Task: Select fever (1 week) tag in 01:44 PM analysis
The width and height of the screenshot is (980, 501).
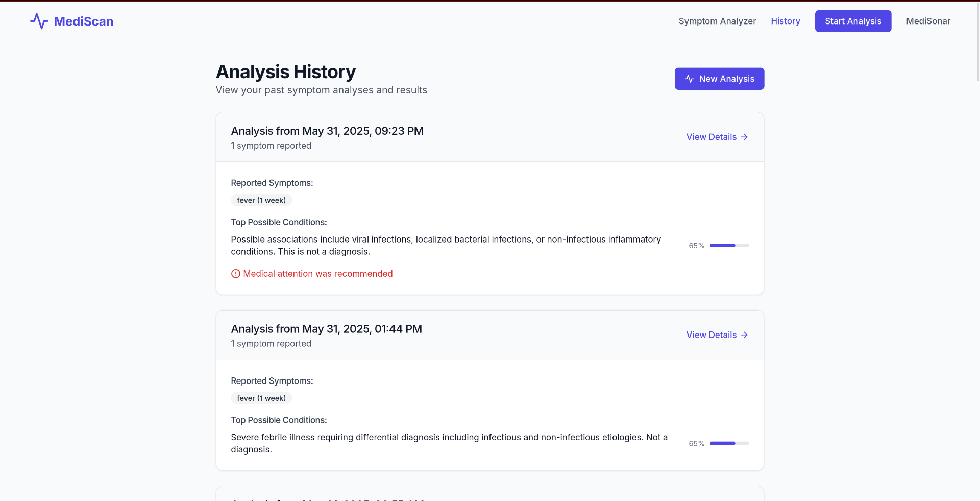Action: [261, 398]
